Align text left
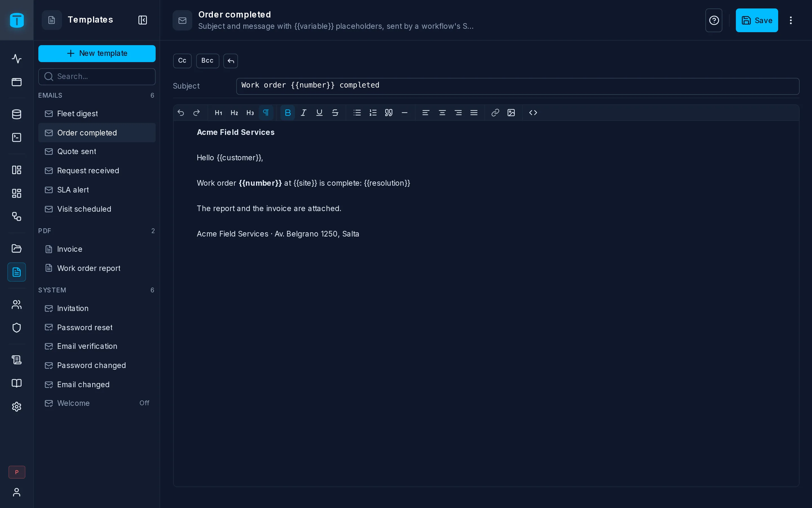The image size is (812, 508). click(426, 113)
